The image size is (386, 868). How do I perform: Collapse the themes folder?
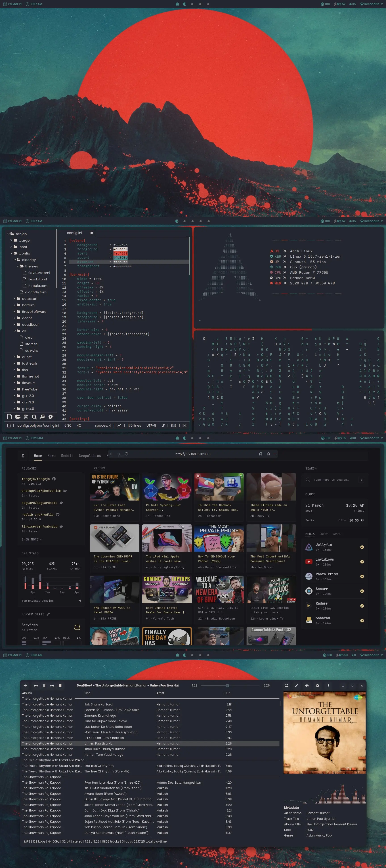coord(18,266)
